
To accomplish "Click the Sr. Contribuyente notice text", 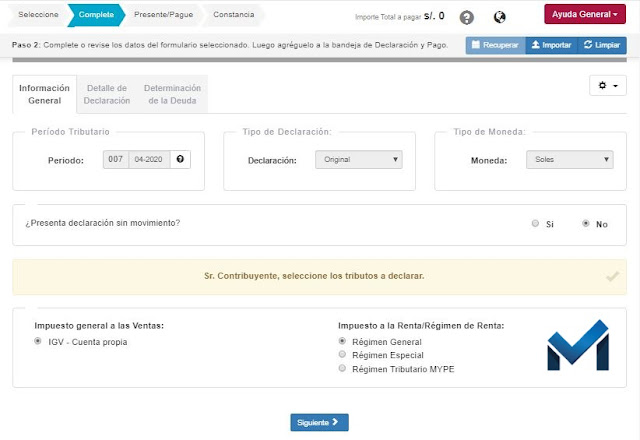I will 314,276.
